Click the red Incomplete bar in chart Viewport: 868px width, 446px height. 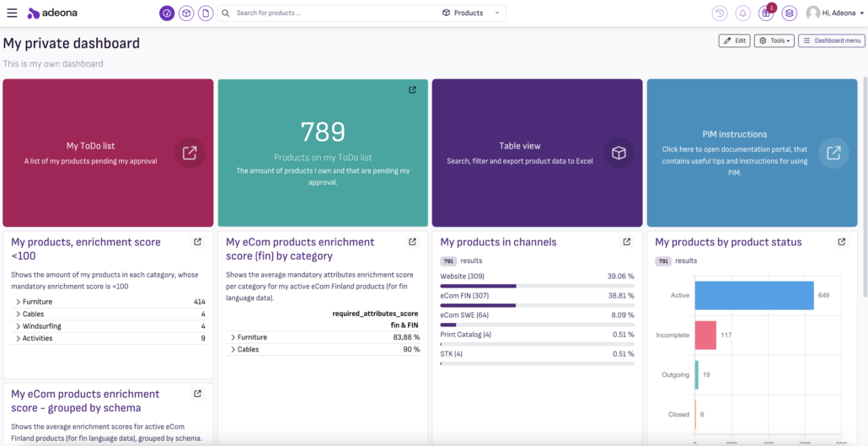(x=706, y=336)
